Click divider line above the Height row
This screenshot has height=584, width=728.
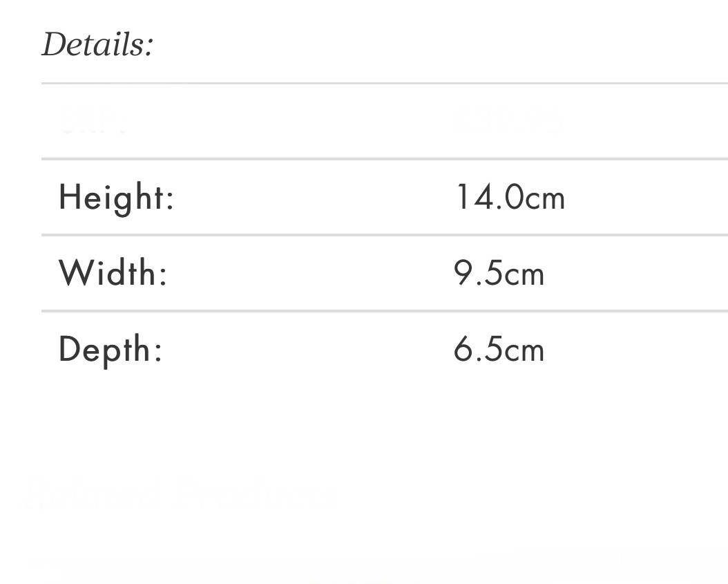click(385, 159)
